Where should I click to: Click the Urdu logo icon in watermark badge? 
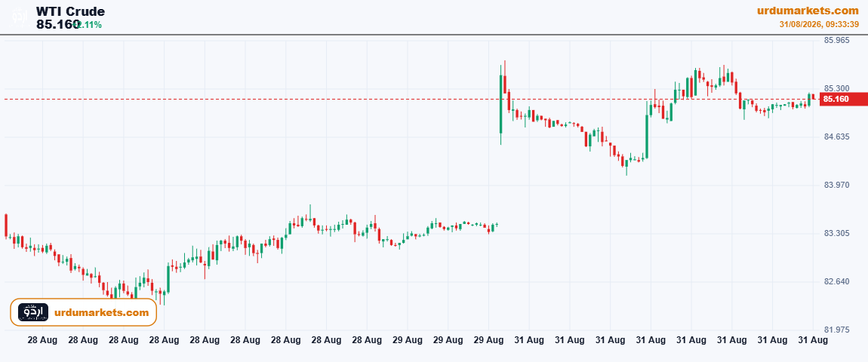[33, 312]
